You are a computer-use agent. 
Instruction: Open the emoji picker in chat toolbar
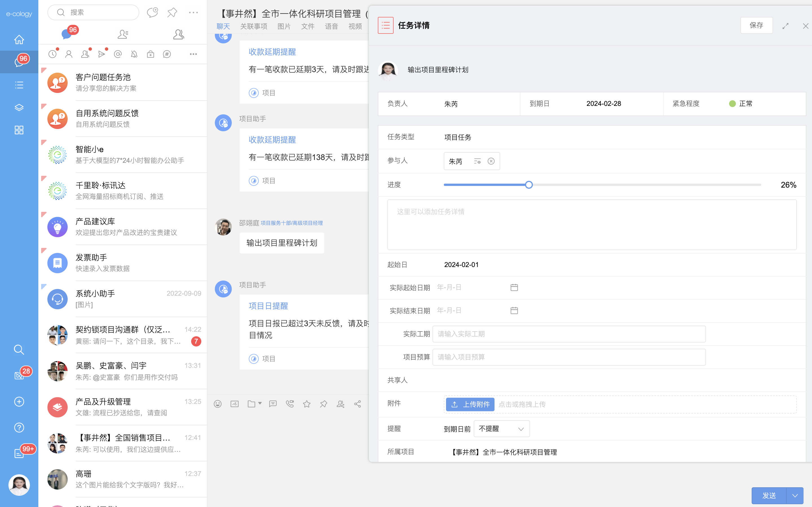[218, 404]
